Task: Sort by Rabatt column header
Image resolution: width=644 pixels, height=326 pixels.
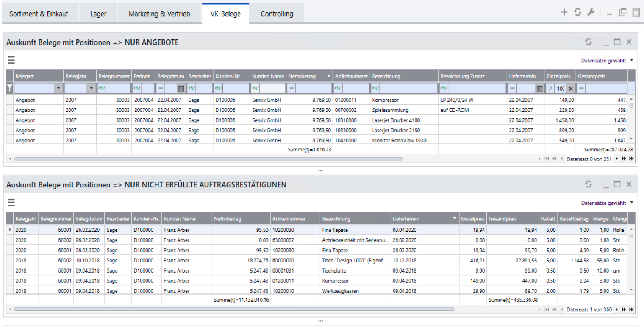Action: coord(548,219)
